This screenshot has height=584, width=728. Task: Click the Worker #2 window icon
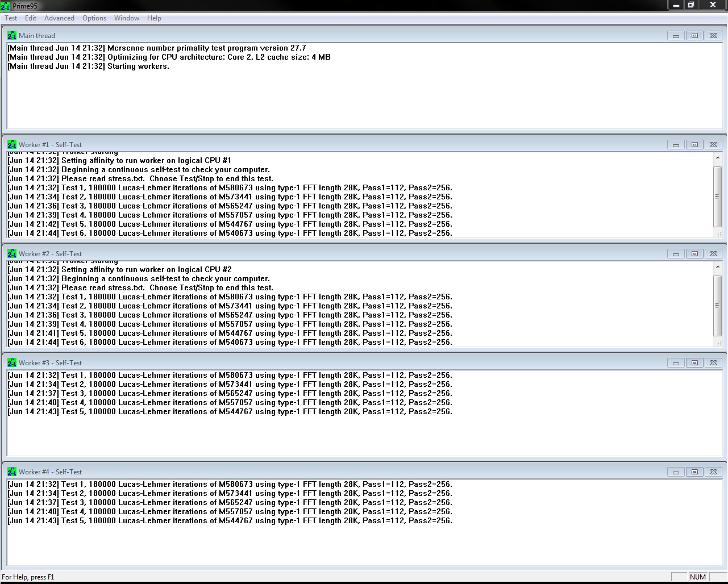(x=12, y=253)
